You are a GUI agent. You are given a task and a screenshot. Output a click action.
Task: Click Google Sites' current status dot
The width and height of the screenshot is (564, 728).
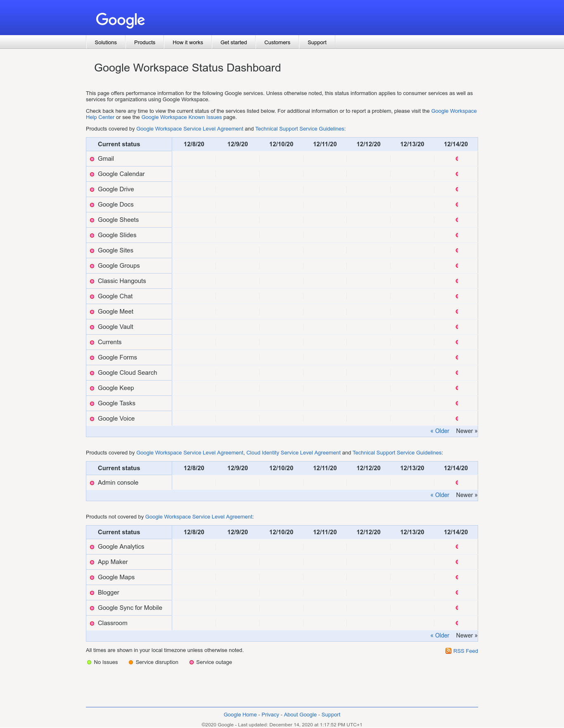point(92,251)
